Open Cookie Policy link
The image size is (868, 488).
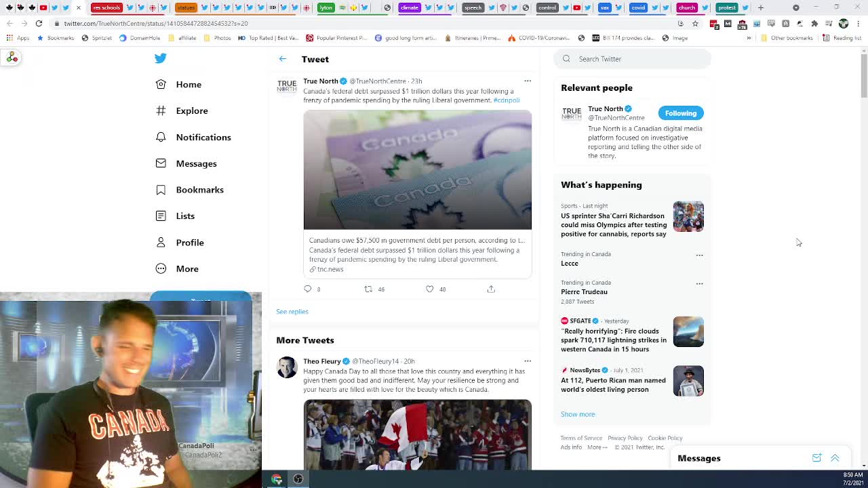(x=665, y=439)
